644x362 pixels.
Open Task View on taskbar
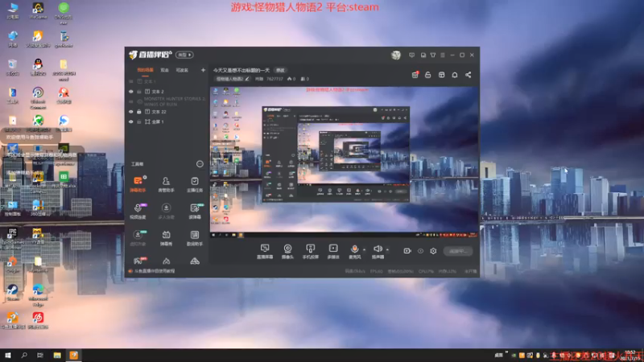40,355
